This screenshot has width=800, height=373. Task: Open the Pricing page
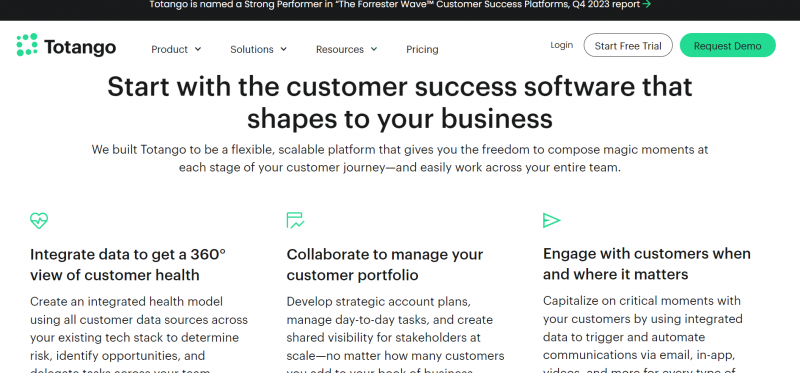tap(422, 49)
